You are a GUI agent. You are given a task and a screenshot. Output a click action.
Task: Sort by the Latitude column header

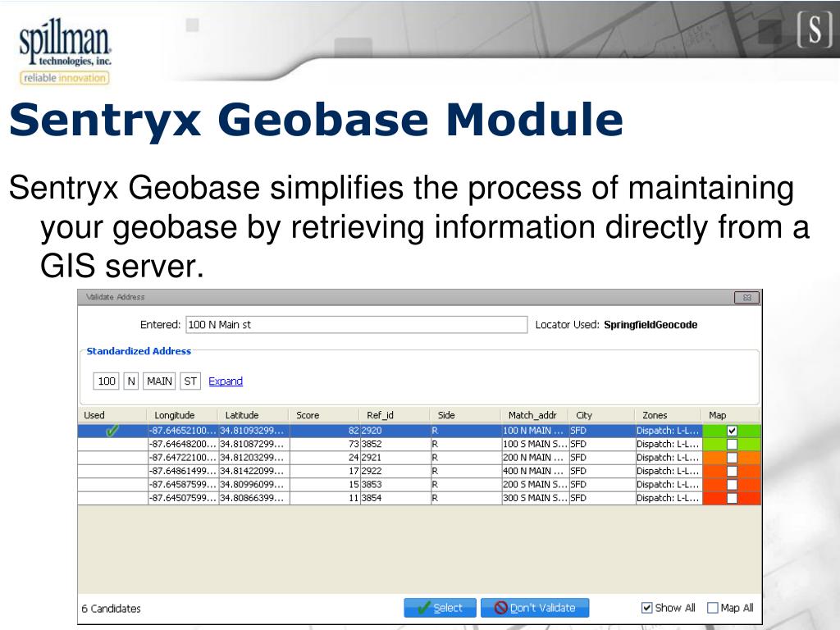(254, 415)
